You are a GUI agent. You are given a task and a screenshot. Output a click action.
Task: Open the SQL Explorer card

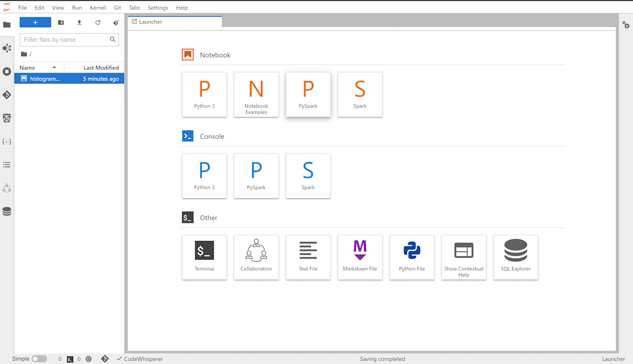[515, 257]
